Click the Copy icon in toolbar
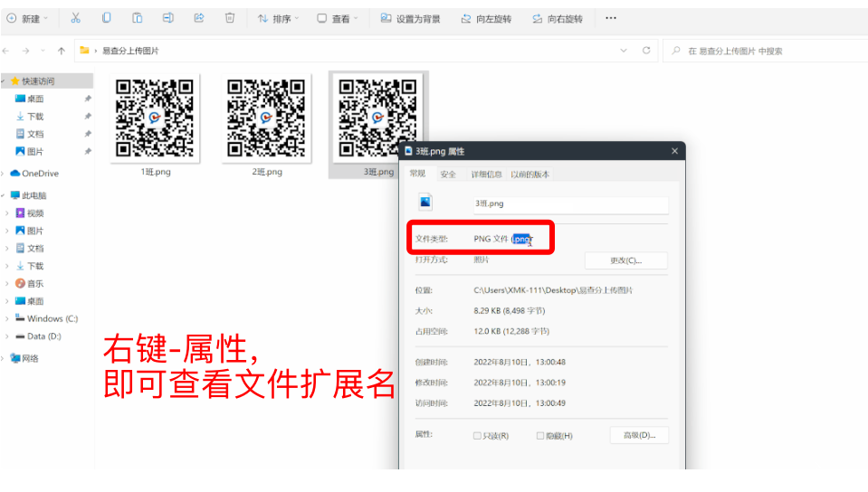The width and height of the screenshot is (868, 492). 106,18
